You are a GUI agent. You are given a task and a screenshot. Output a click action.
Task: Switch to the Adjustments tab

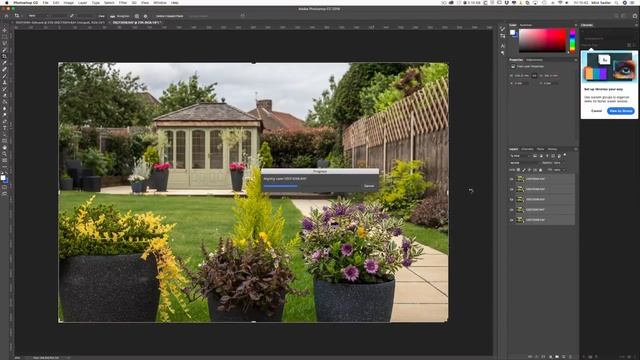[534, 60]
